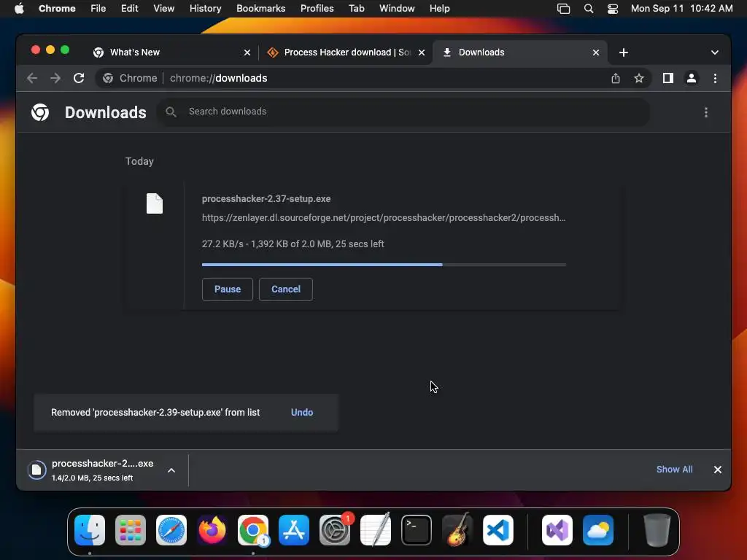Cancel the processhacker-2.37 download
This screenshot has width=747, height=560.
pyautogui.click(x=286, y=289)
